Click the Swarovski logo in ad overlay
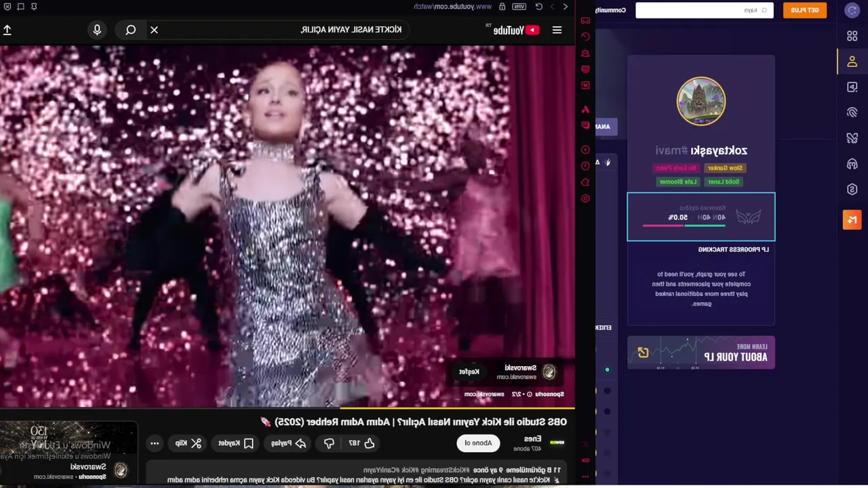 [x=549, y=371]
